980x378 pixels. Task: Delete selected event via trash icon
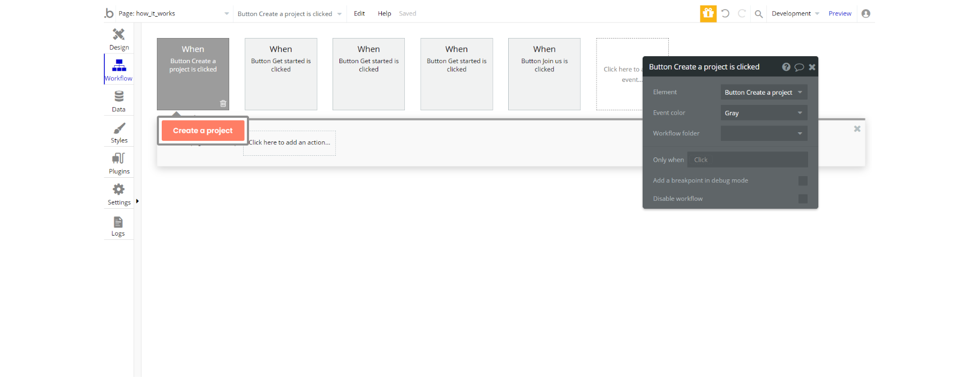[223, 103]
